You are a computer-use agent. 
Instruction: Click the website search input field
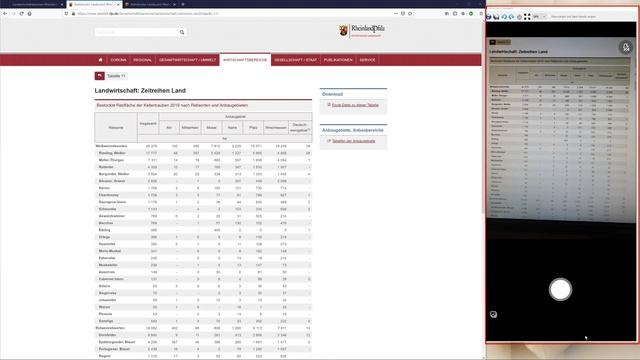click(136, 32)
